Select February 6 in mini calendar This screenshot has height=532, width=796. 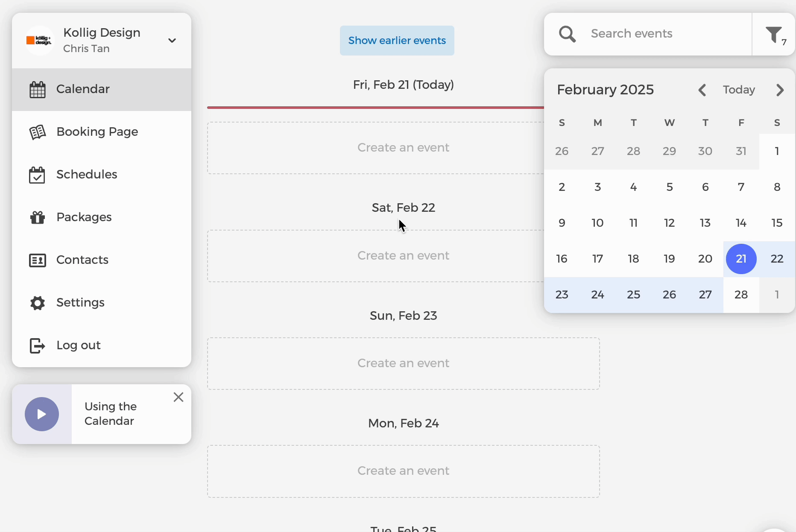(x=705, y=187)
